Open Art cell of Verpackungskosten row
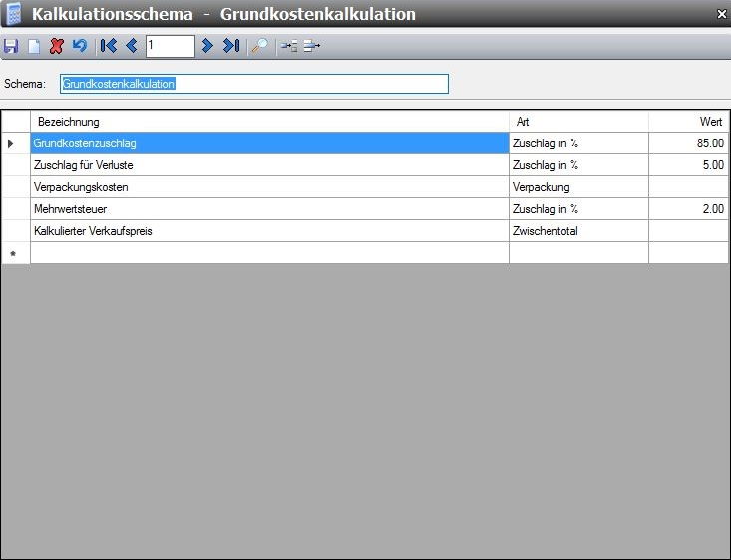This screenshot has height=560, width=731. coord(578,187)
